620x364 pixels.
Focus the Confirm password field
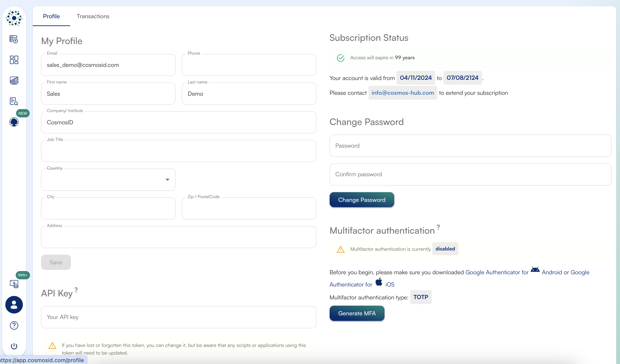(470, 174)
